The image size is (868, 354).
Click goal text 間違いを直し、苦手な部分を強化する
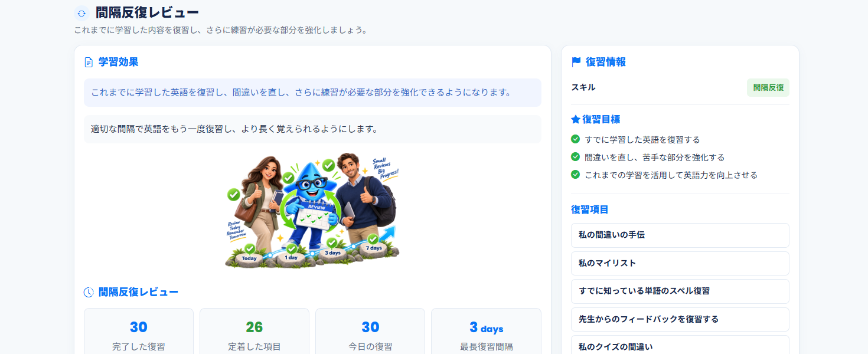[655, 158]
